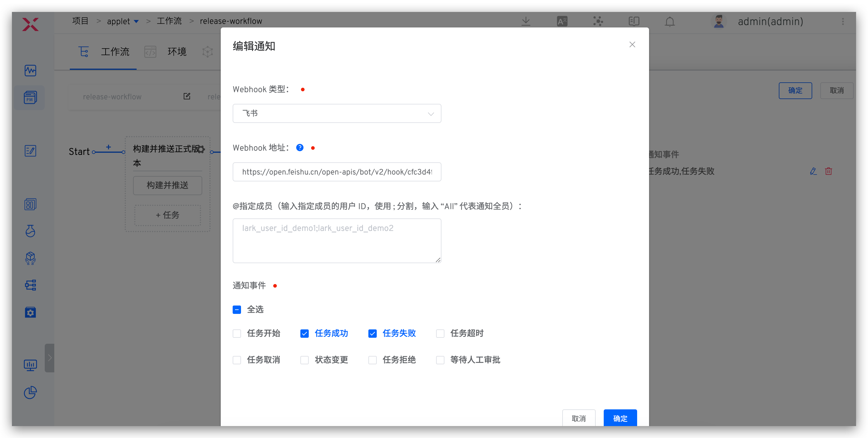Check the 等待人工审批 checkbox
Viewport: 868px width, 438px height.
[440, 360]
